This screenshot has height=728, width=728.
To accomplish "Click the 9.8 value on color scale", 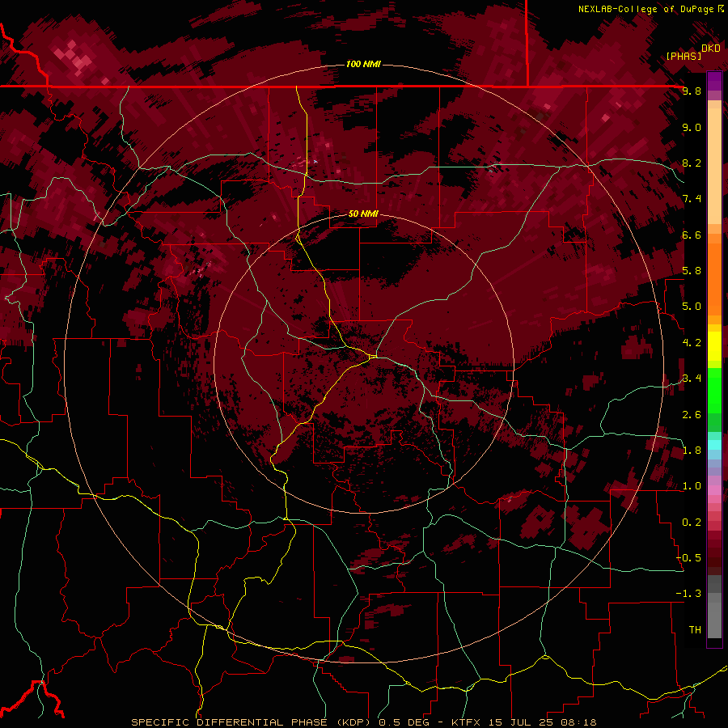I will 692,91.
